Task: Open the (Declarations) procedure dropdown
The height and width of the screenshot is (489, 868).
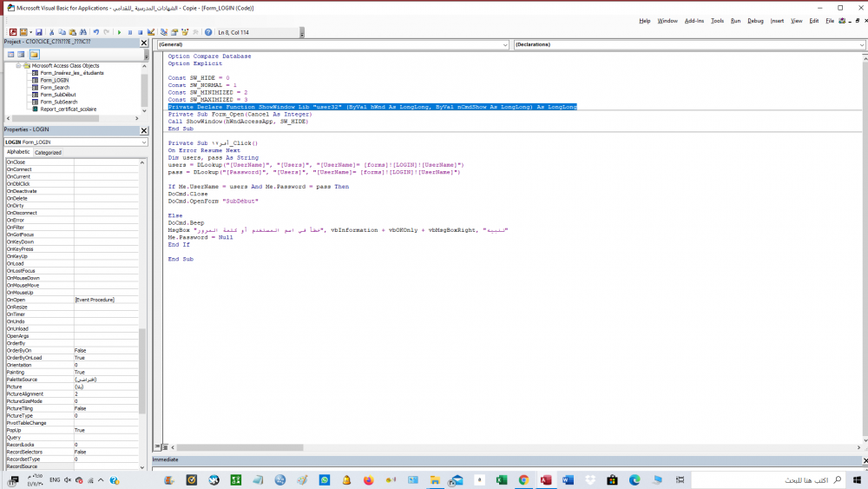Action: click(862, 45)
